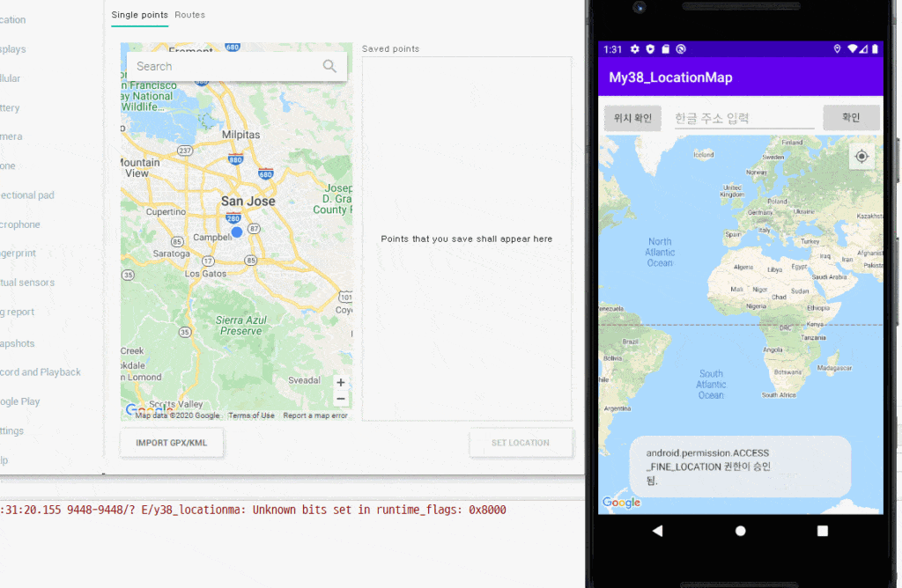The height and width of the screenshot is (588, 902).
Task: Click the 'Unknown bits set in runtime_flags' log line
Action: point(253,510)
